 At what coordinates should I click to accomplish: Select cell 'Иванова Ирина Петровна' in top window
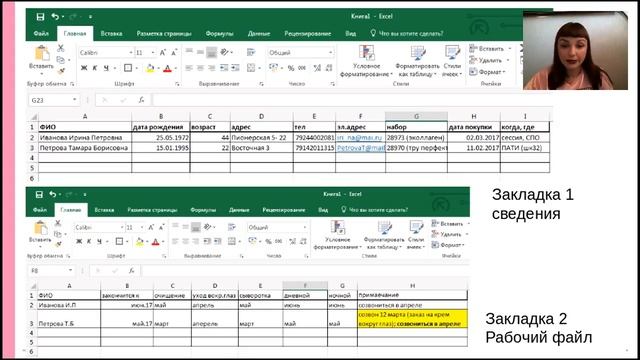[x=85, y=138]
